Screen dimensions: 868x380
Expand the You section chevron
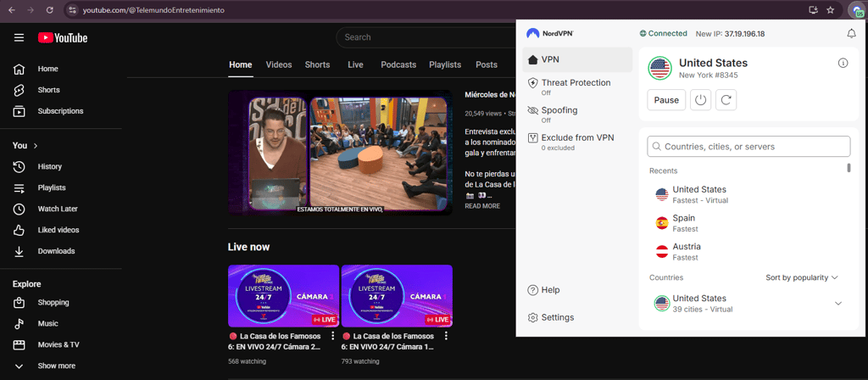36,146
